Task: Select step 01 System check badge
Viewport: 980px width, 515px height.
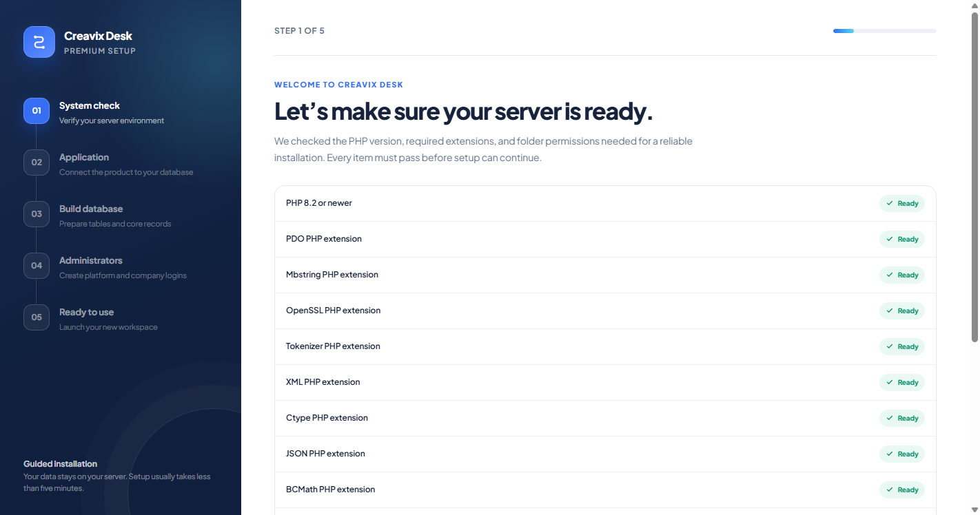Action: pyautogui.click(x=37, y=110)
